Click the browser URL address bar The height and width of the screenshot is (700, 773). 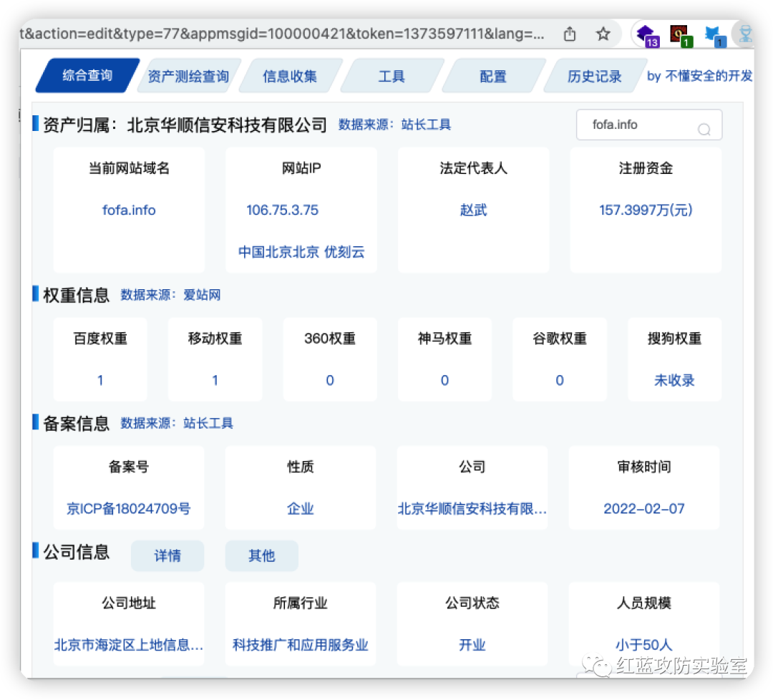[282, 34]
